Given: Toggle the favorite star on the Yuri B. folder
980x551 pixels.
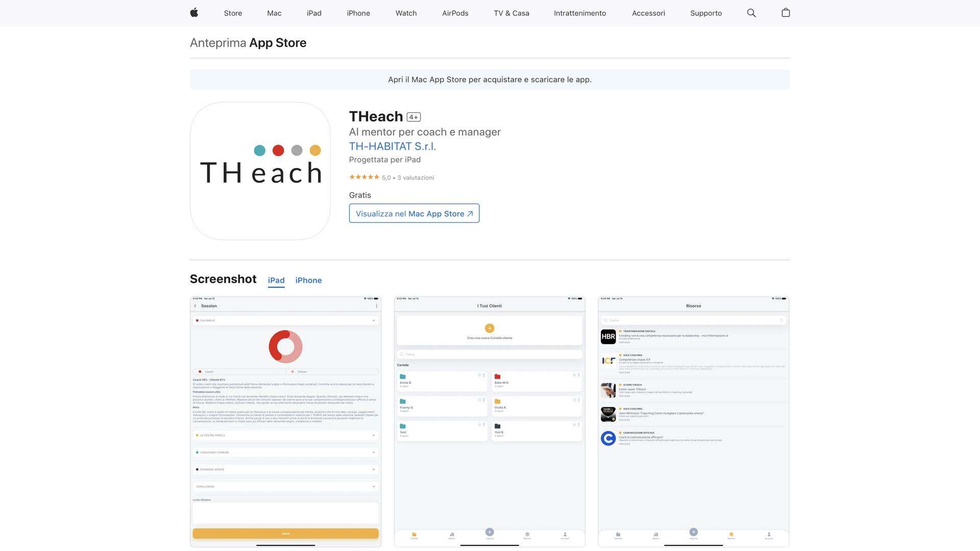Looking at the screenshot, I should click(x=574, y=425).
